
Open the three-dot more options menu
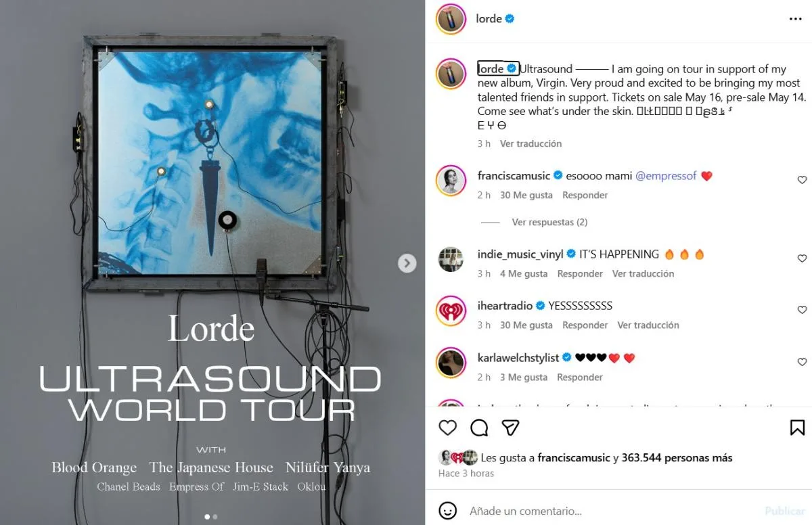796,19
